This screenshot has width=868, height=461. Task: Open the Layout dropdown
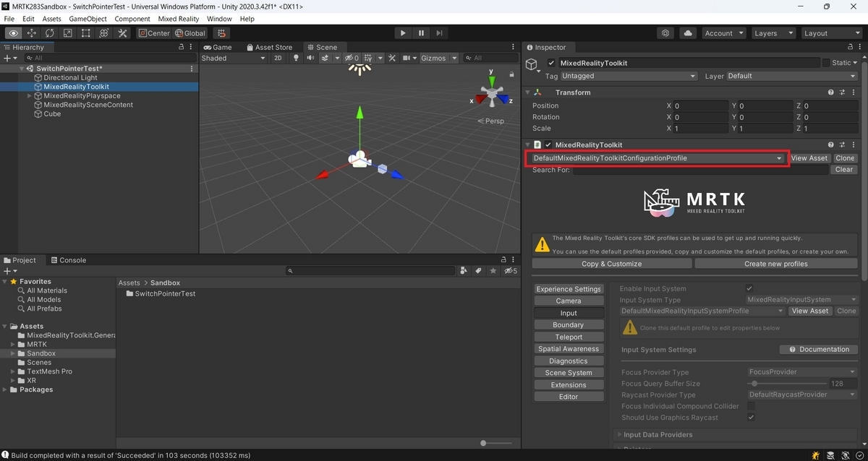[x=830, y=33]
